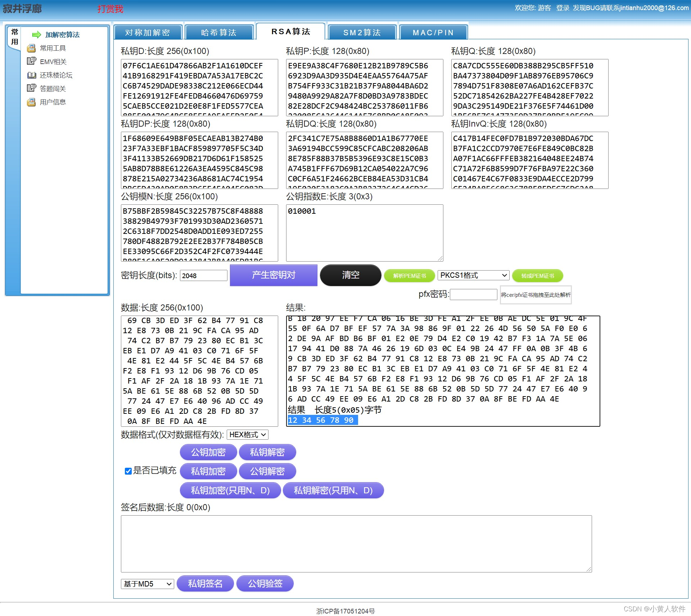Click the 浙ICP备17051204号 footer link
Image resolution: width=691 pixels, height=616 pixels.
[345, 611]
